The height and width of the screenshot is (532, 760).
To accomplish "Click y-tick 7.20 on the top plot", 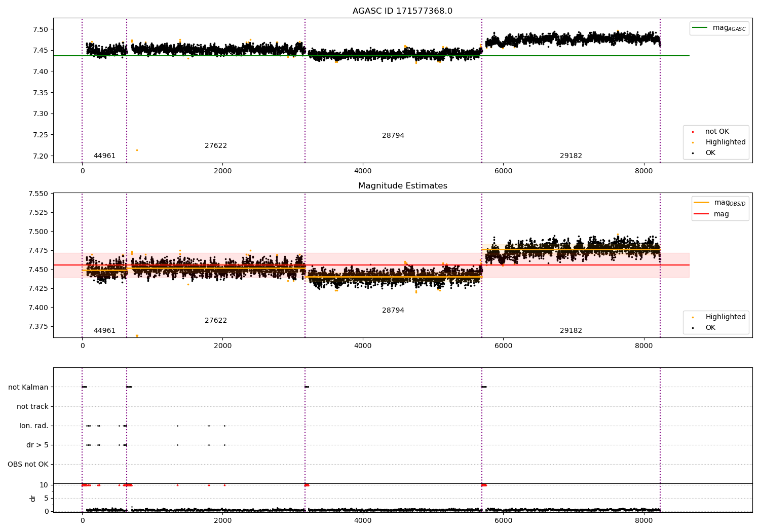I will click(x=41, y=156).
